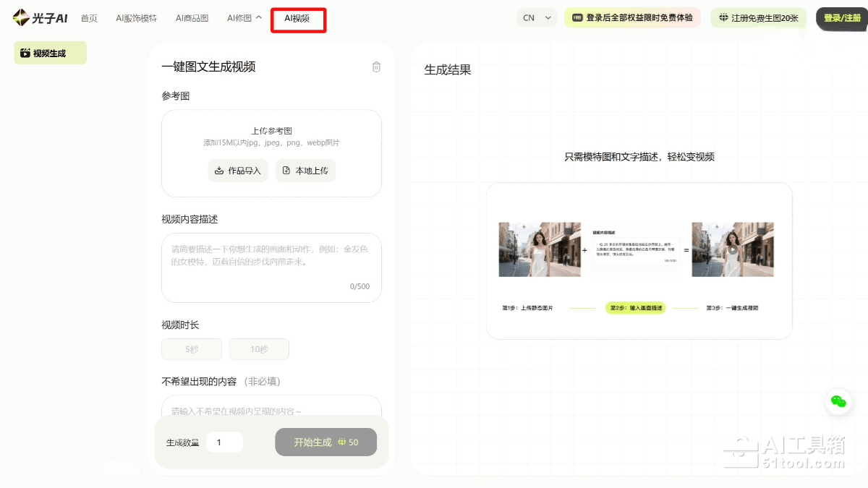Screen dimensions: 868x488
Task: Click the 登录后全部权益限时免费体验 banner
Action: tap(632, 18)
